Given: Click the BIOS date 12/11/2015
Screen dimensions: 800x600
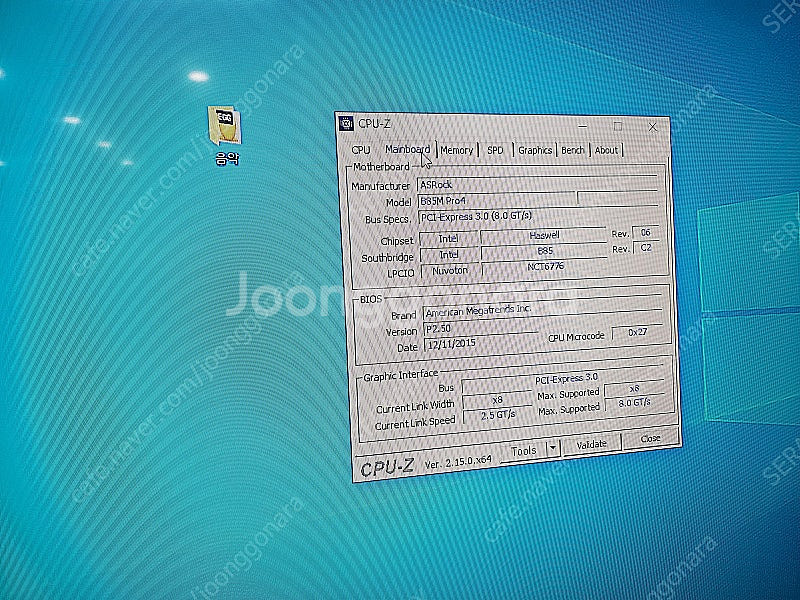Looking at the screenshot, I should point(480,344).
